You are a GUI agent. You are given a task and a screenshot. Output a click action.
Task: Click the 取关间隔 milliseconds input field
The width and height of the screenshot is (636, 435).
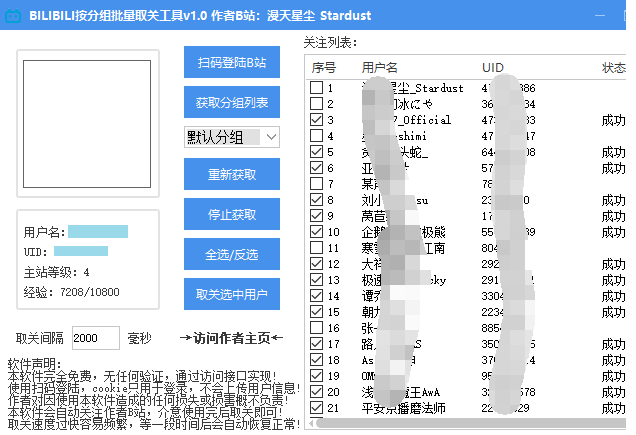tap(96, 337)
